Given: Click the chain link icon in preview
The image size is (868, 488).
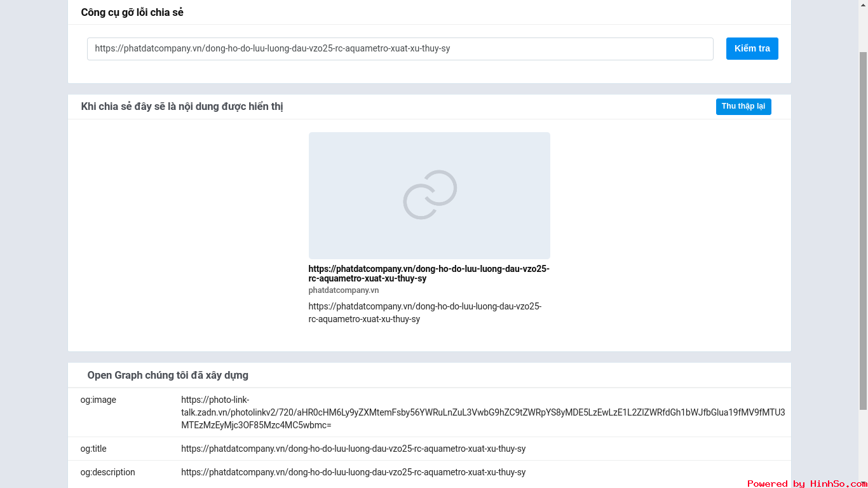Looking at the screenshot, I should (x=430, y=195).
